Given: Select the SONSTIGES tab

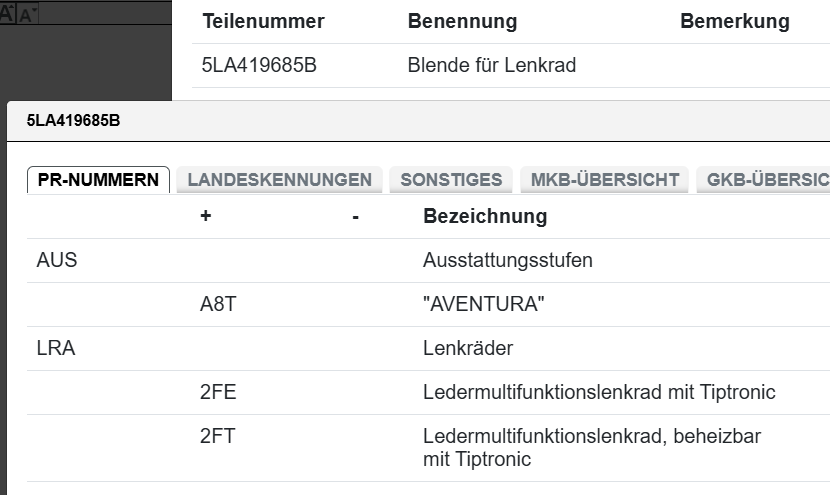Looking at the screenshot, I should tap(451, 180).
